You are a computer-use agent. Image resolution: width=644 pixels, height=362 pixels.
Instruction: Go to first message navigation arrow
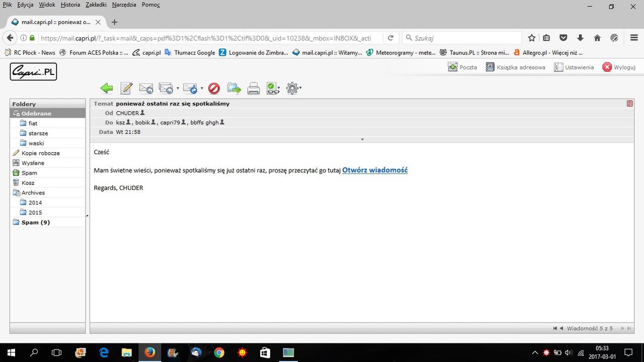[555, 328]
